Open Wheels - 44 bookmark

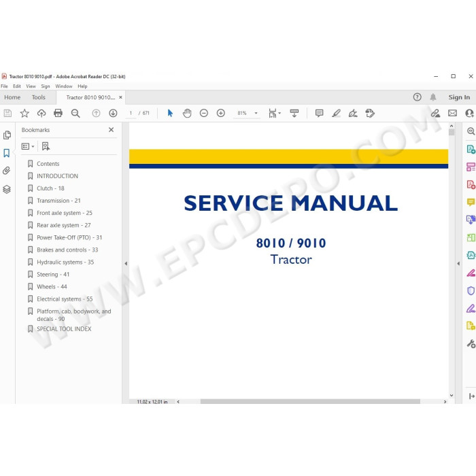pos(52,286)
